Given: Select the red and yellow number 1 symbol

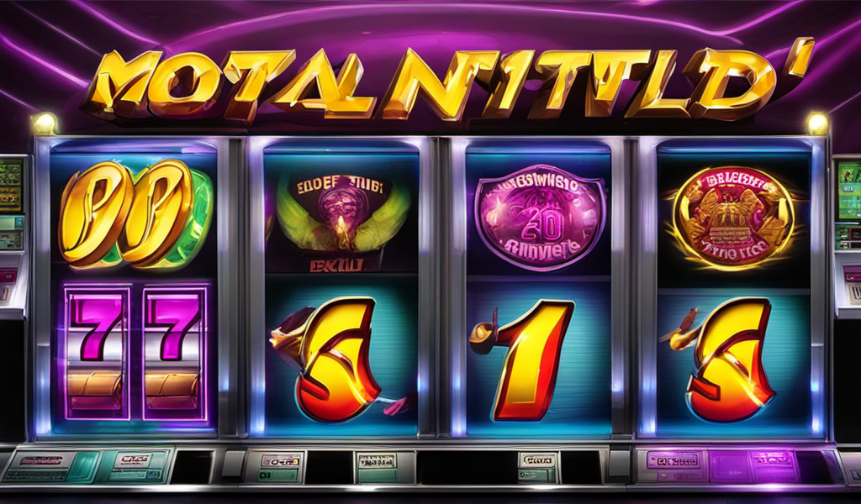Looking at the screenshot, I should point(526,359).
